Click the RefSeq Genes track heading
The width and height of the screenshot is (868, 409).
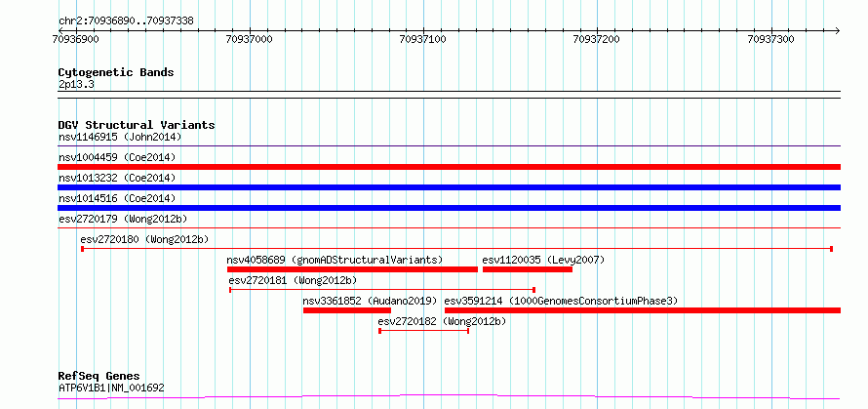99,377
